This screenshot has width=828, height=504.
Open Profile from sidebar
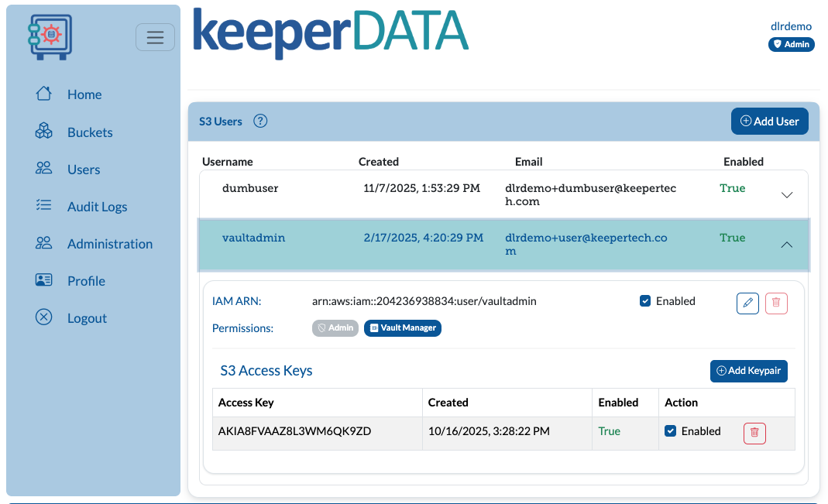tap(87, 281)
